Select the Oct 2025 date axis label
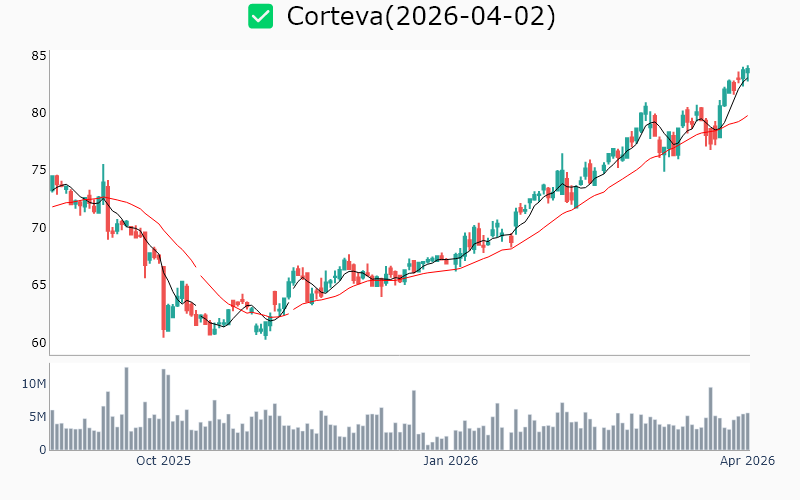800x500 pixels. click(163, 461)
